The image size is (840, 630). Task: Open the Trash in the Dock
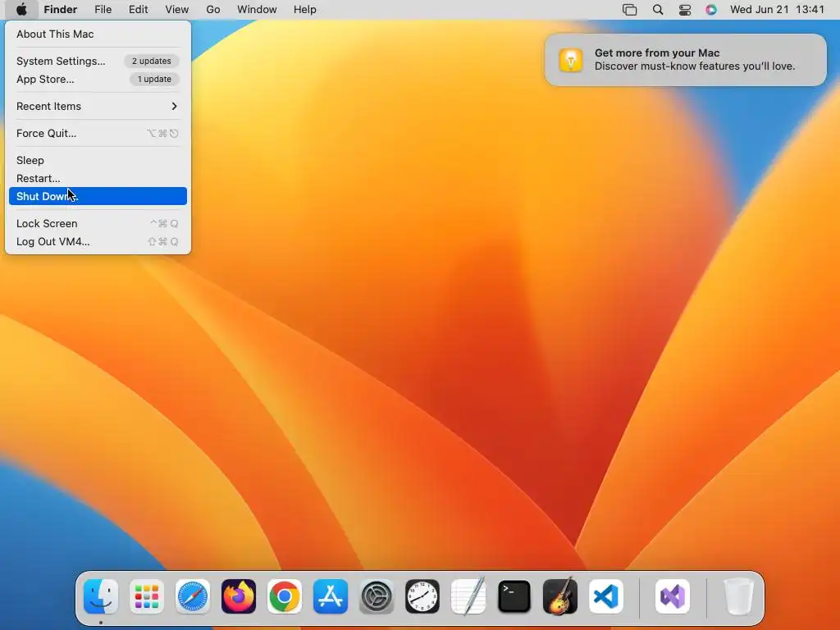click(739, 596)
